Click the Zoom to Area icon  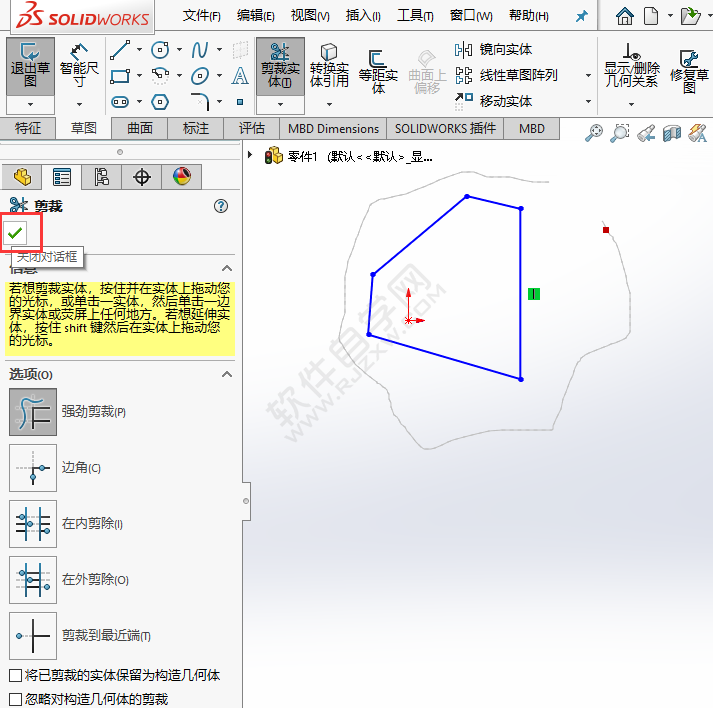click(619, 133)
